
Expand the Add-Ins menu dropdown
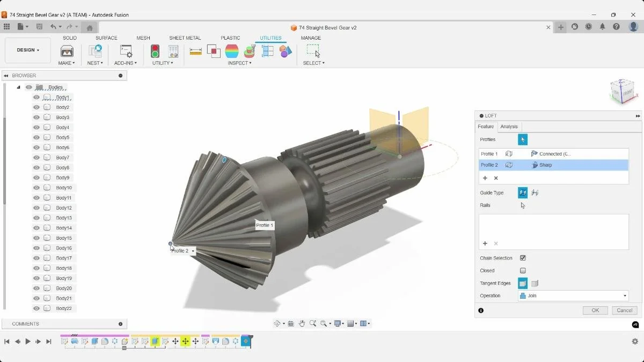[x=126, y=63]
